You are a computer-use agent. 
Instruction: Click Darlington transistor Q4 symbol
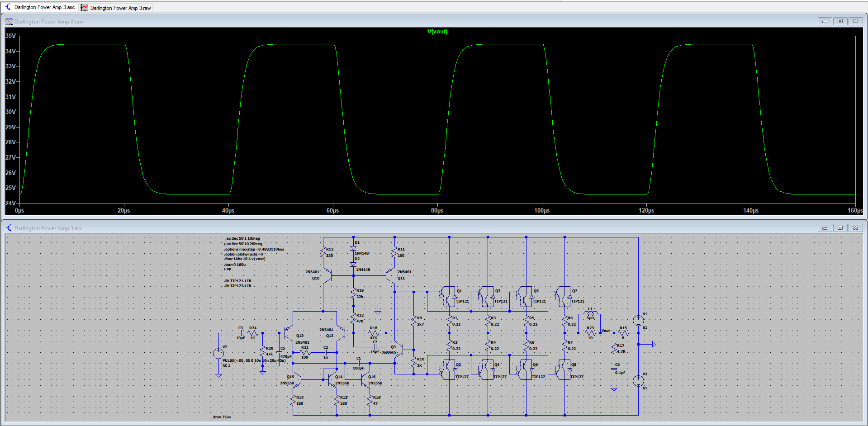click(x=486, y=369)
